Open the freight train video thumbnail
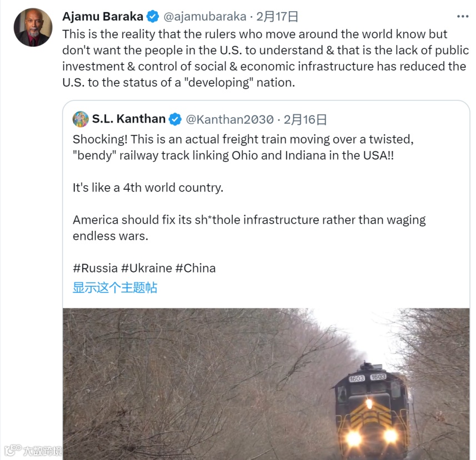The width and height of the screenshot is (476, 460). point(266,384)
